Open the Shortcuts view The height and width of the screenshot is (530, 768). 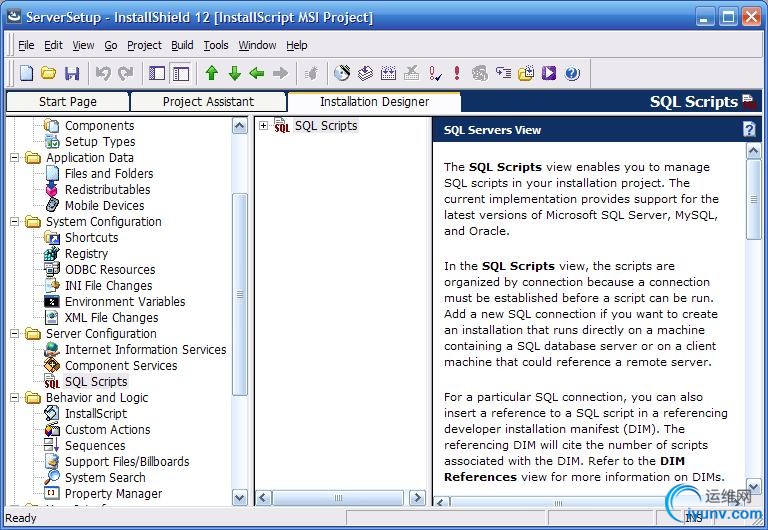point(92,238)
